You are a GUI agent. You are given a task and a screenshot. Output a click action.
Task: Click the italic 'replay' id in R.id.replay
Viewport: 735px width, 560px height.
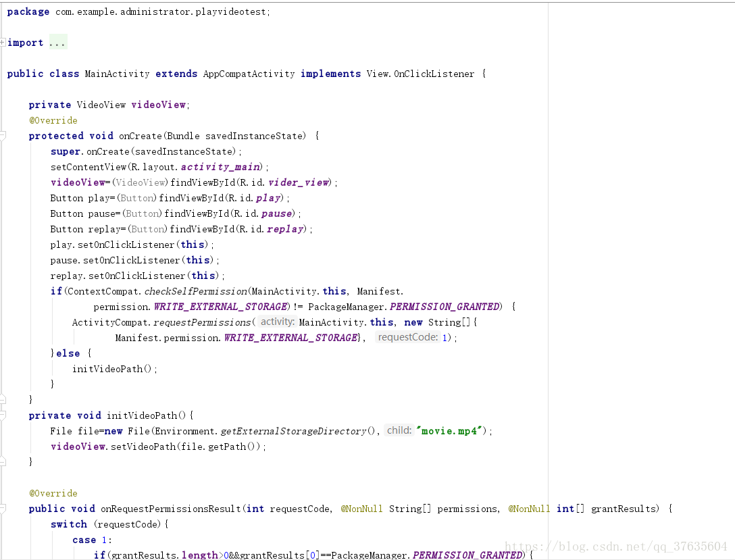pyautogui.click(x=284, y=229)
